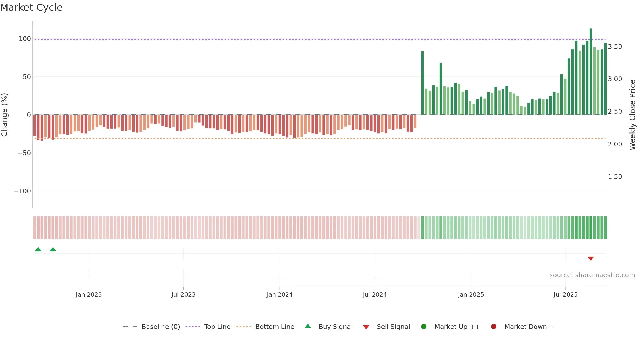Click the 1.50 tick on right axis
The image size is (644, 362).
[615, 177]
